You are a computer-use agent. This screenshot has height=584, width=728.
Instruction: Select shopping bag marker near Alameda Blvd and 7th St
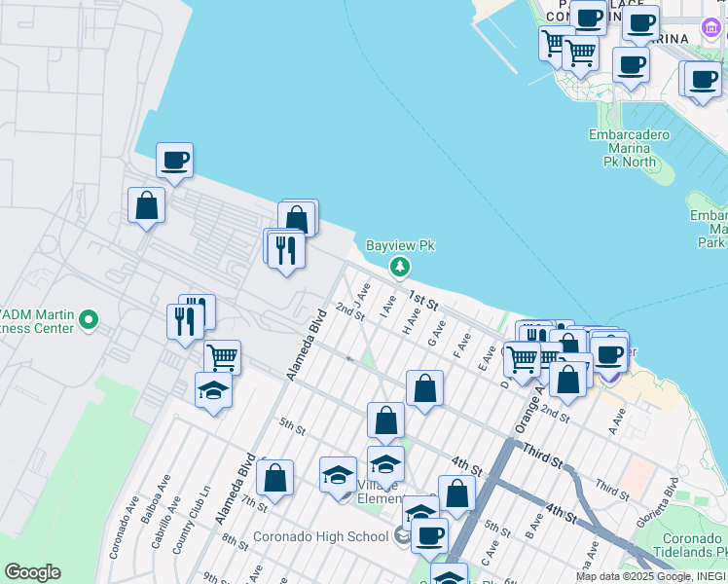274,480
